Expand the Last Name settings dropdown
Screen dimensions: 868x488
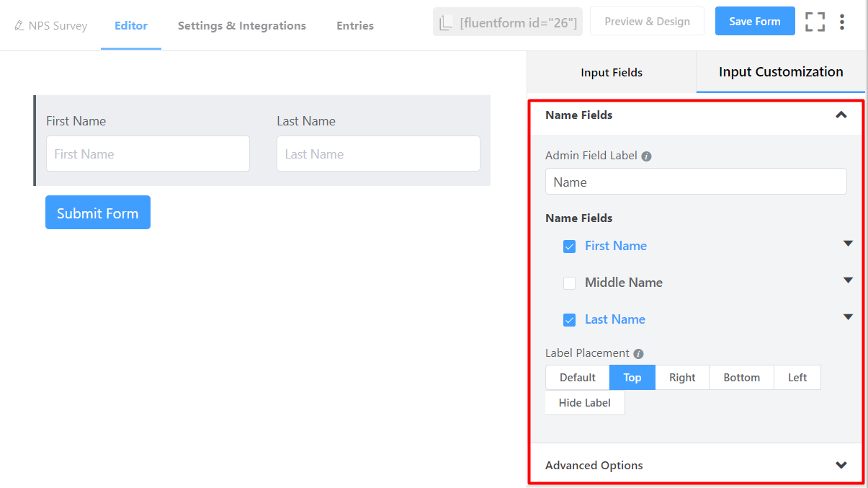point(848,317)
